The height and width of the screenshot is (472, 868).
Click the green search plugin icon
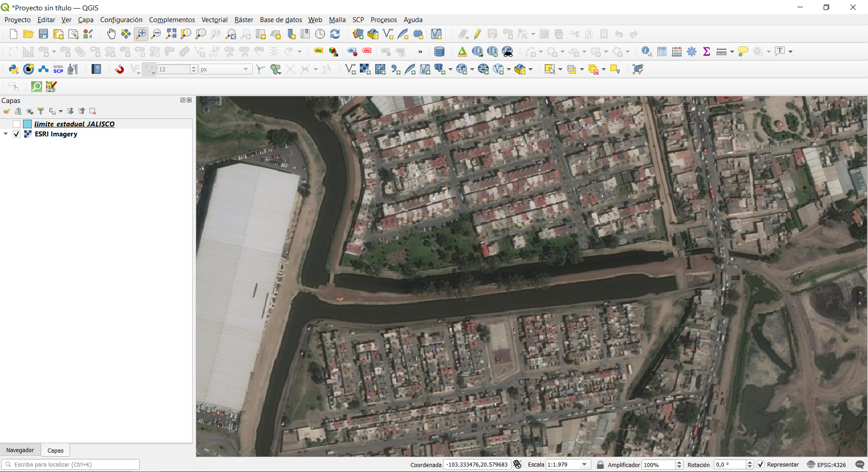(x=37, y=87)
